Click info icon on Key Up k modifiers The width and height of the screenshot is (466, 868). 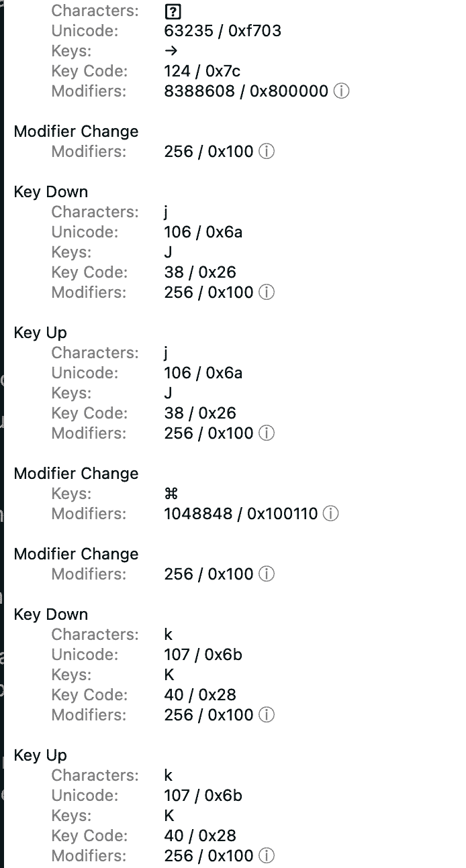coord(267,856)
